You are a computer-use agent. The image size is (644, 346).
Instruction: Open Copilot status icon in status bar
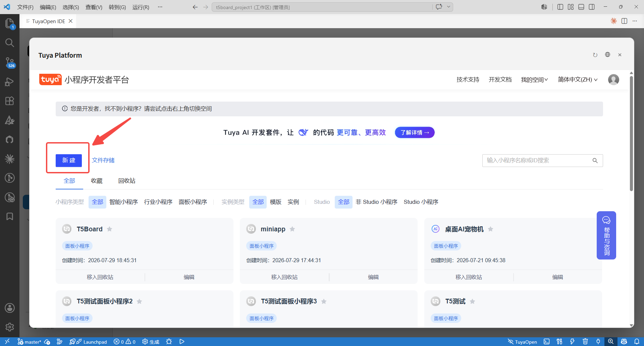624,342
